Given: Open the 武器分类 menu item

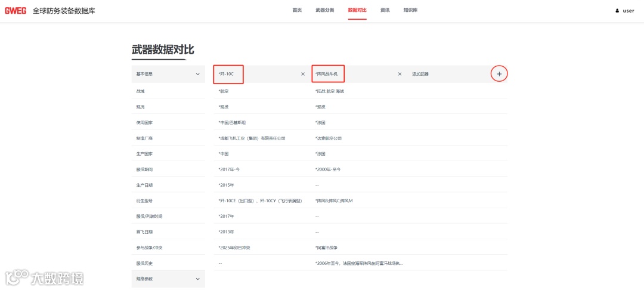Looking at the screenshot, I should point(324,10).
